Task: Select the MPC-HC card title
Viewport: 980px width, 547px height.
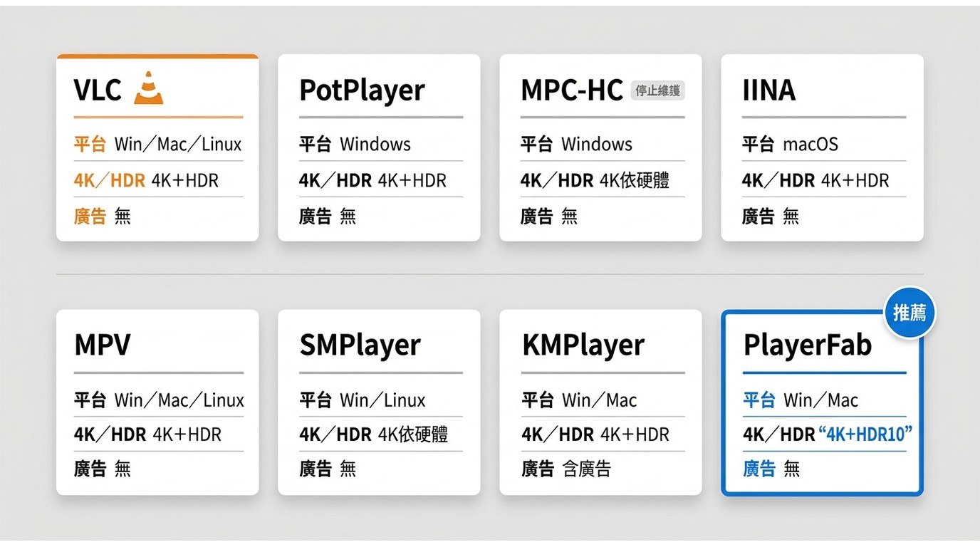Action: coord(572,90)
